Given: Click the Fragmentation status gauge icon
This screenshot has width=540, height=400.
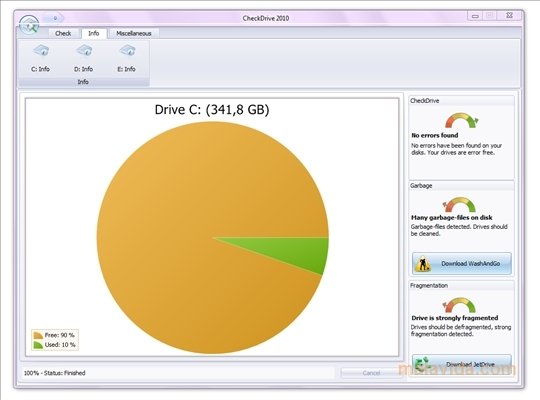Looking at the screenshot, I should coord(460,305).
